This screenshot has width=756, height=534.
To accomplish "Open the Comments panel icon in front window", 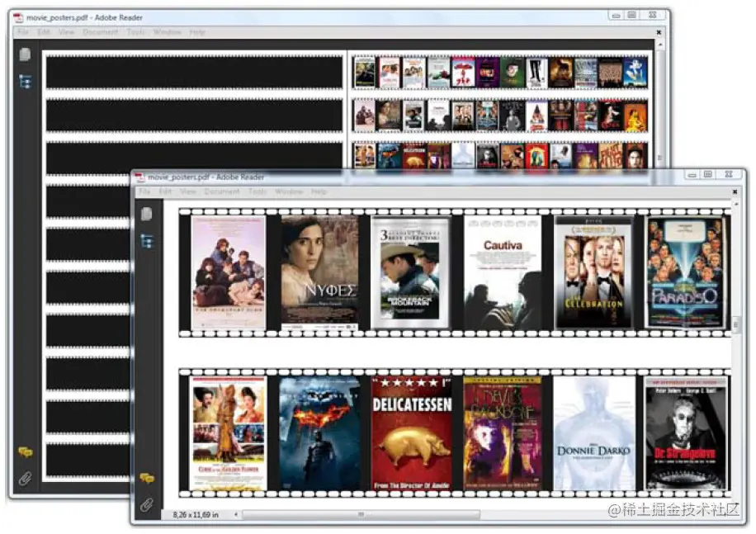I will 147,478.
